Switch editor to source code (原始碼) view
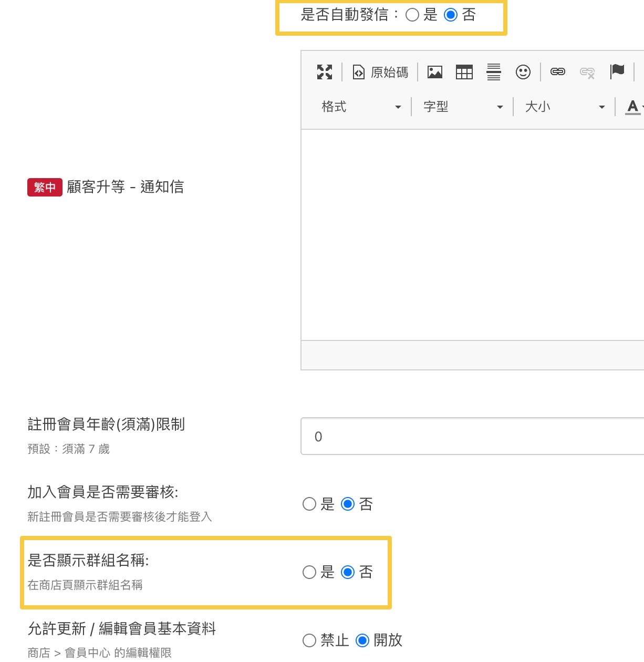Image resolution: width=644 pixels, height=662 pixels. (380, 72)
